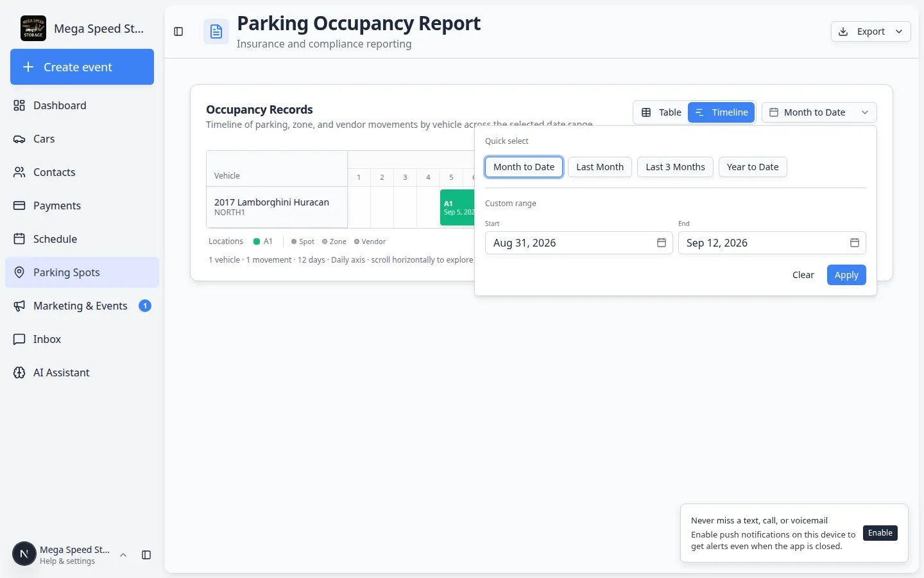Click the sidebar collapse icon at bottom left
The image size is (924, 578).
point(146,555)
